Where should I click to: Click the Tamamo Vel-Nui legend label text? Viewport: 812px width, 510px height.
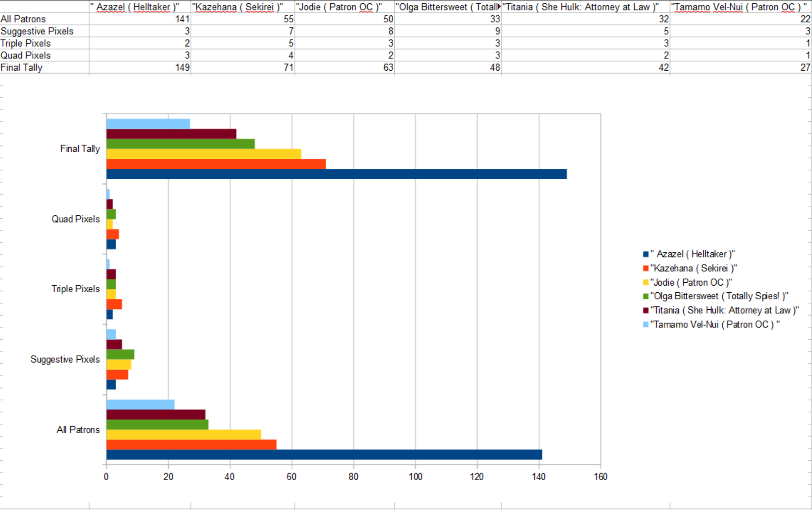click(x=715, y=325)
